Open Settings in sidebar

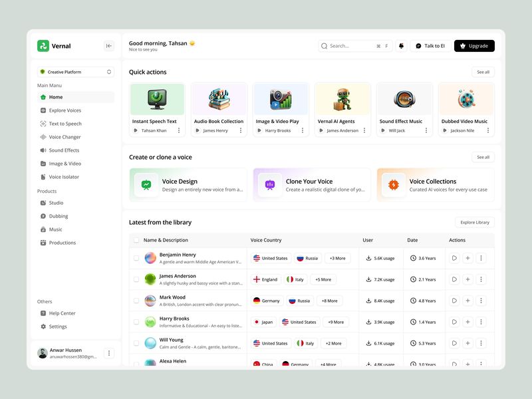pos(76,327)
